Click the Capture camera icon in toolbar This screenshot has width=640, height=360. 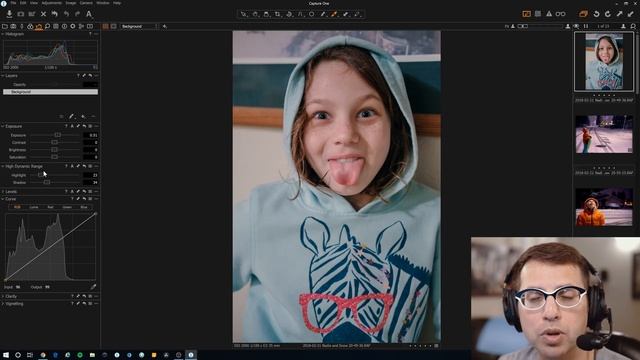[20, 14]
